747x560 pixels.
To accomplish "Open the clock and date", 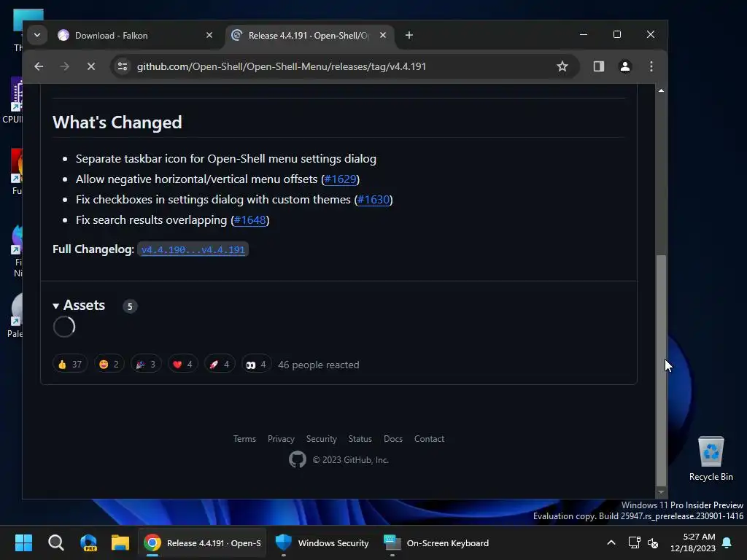I will [x=693, y=542].
